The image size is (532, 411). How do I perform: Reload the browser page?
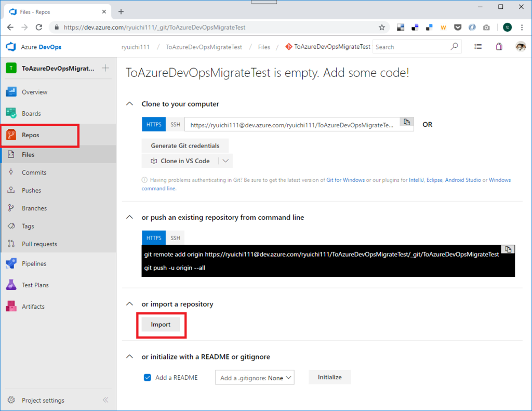pos(39,28)
